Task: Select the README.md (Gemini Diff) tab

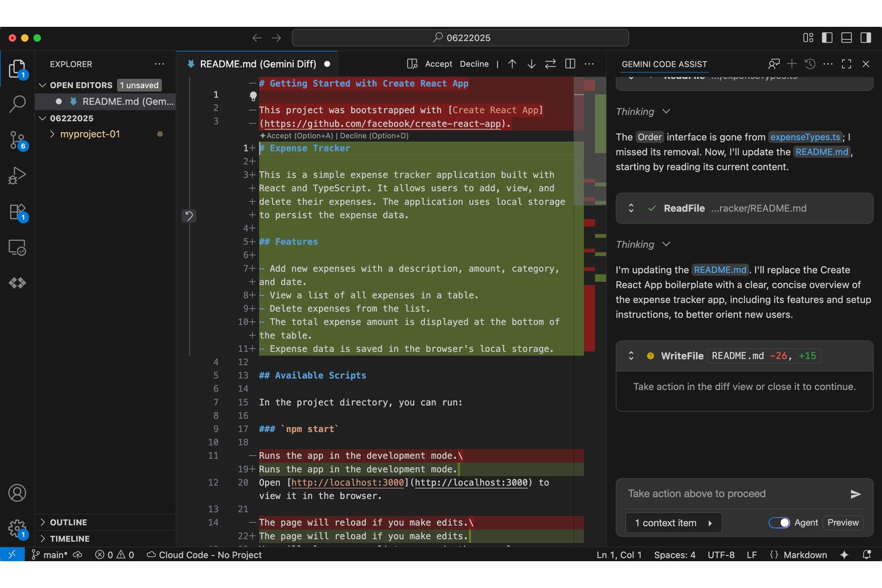Action: coord(257,64)
